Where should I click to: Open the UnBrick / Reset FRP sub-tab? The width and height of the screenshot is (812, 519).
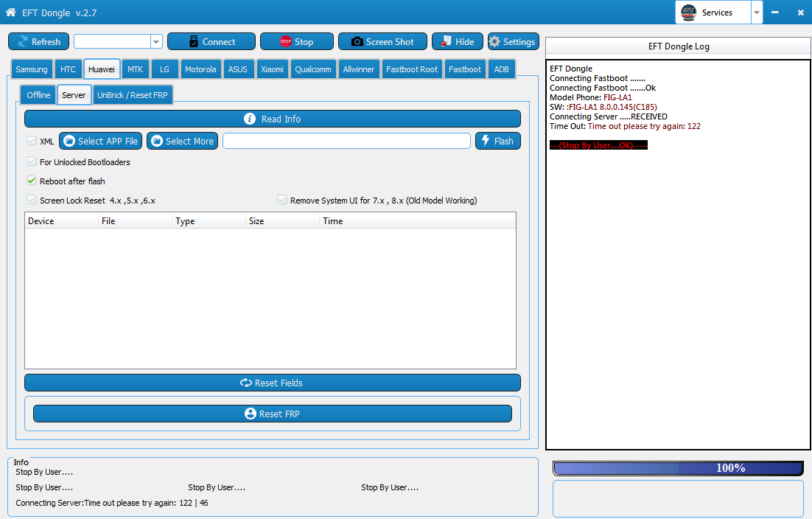(x=133, y=95)
